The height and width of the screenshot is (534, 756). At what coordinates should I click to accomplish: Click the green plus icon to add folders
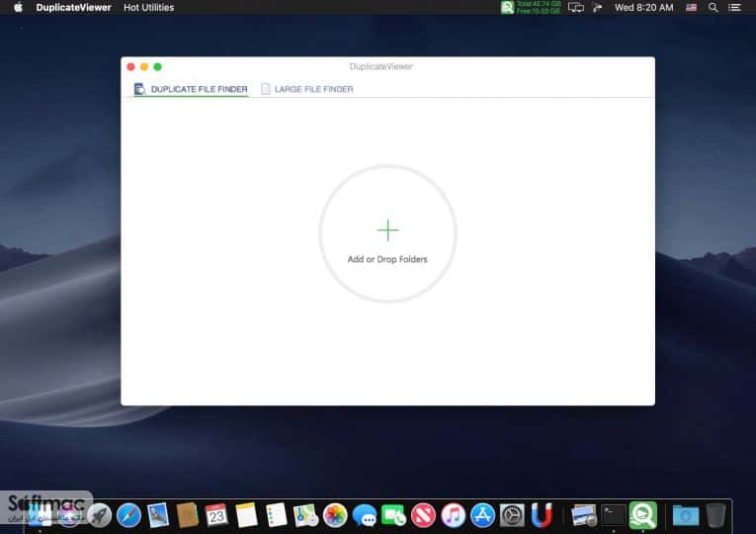point(387,230)
